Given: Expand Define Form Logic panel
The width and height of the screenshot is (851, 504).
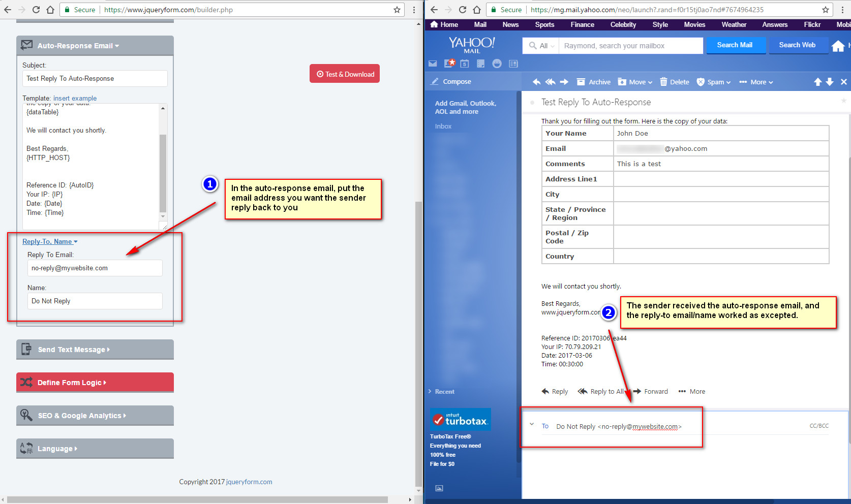Looking at the screenshot, I should (x=95, y=382).
